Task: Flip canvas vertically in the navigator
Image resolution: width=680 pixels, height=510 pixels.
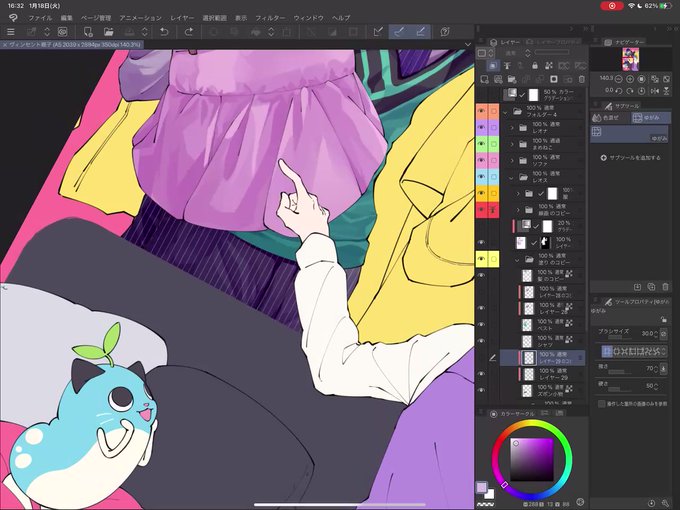Action: click(667, 91)
